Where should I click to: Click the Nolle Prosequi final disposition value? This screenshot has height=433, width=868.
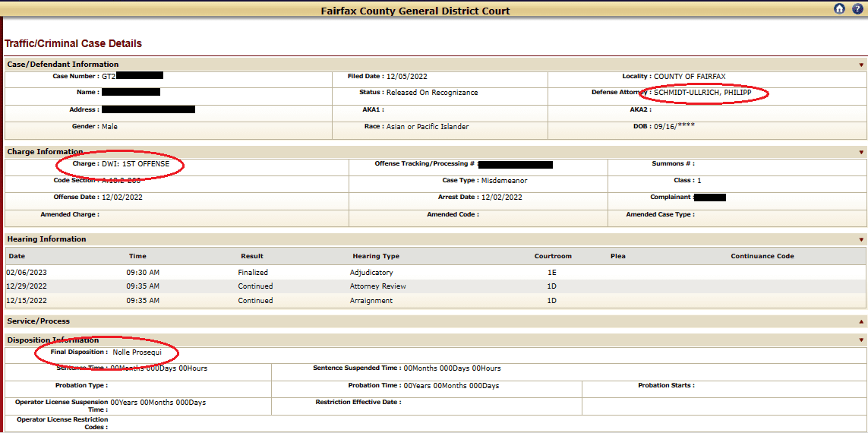coord(137,352)
